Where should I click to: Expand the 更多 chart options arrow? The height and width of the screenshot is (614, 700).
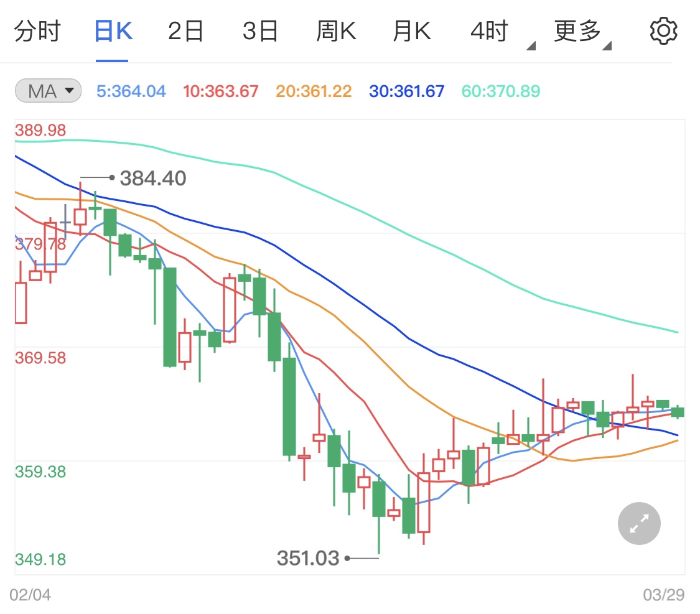(607, 45)
